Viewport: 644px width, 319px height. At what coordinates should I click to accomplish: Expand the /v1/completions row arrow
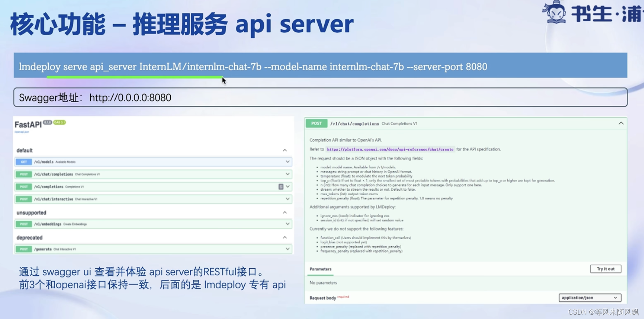pyautogui.click(x=287, y=187)
